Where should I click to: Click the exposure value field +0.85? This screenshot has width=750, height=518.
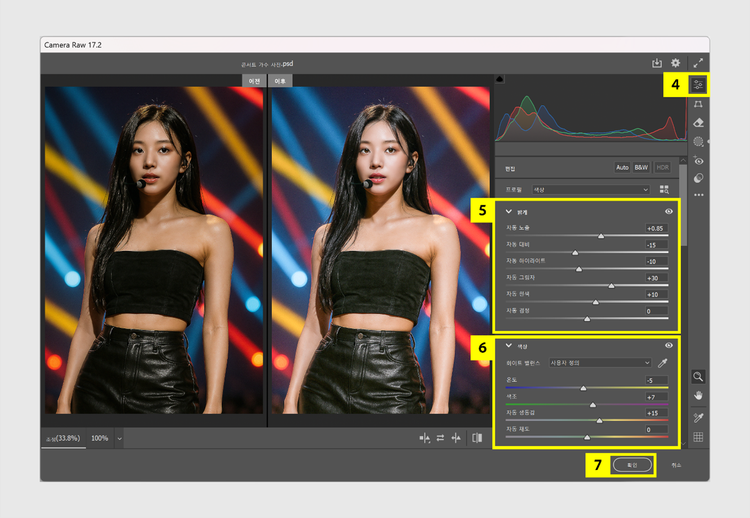pos(656,228)
